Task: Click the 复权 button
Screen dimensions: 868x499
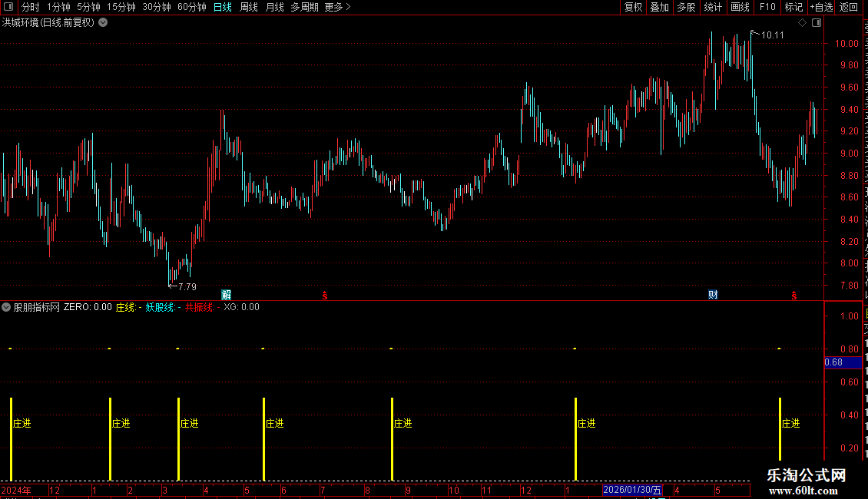Action: (x=633, y=7)
